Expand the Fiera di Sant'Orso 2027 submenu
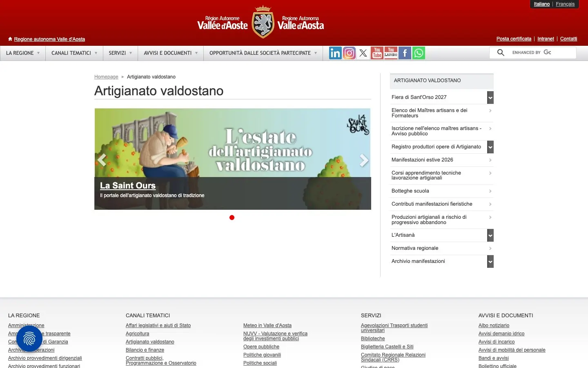This screenshot has height=368, width=588. (x=490, y=97)
